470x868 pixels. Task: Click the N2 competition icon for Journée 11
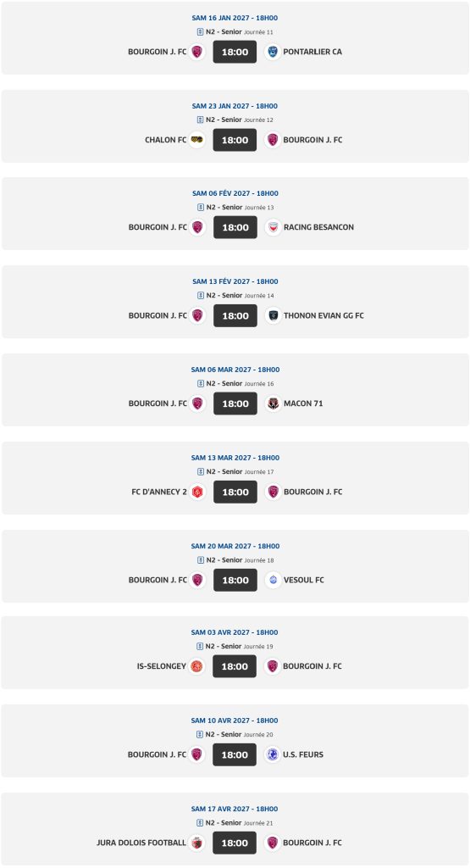(200, 32)
